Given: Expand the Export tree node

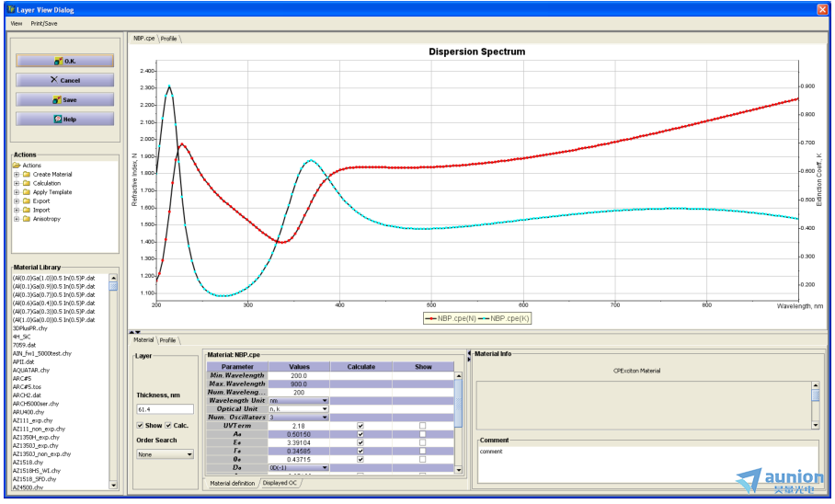Looking at the screenshot, I should click(17, 201).
